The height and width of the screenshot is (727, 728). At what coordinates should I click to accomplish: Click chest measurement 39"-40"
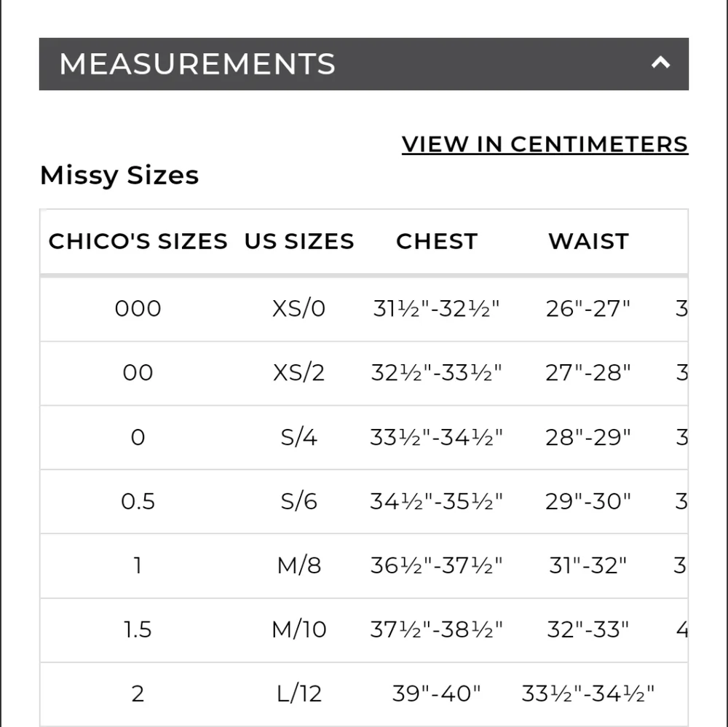(x=437, y=693)
